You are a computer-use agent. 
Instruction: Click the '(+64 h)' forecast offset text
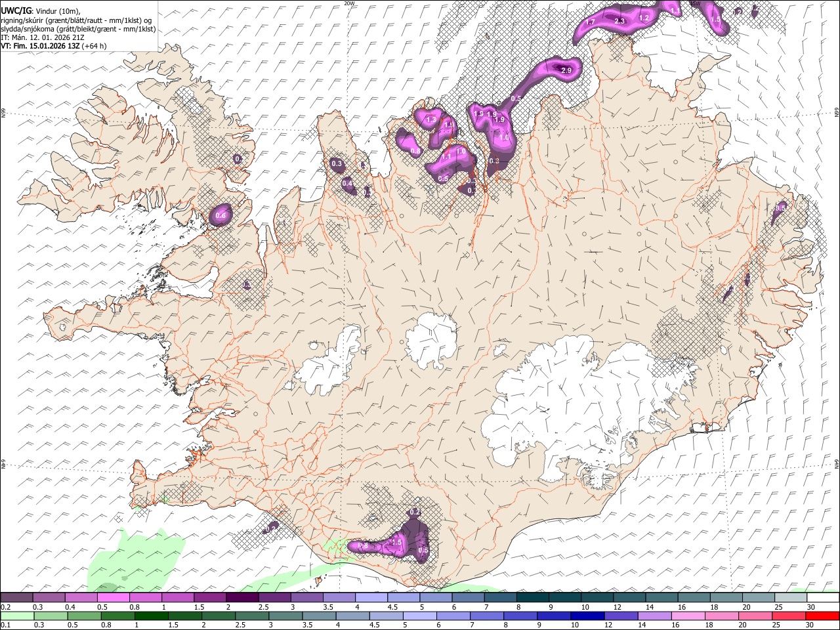[94, 46]
